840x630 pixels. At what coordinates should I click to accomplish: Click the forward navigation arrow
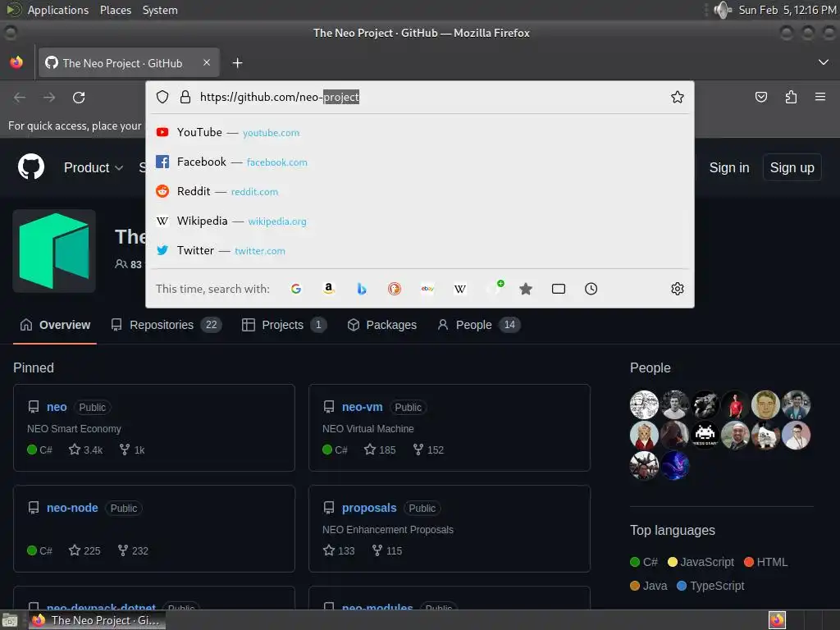pos(49,98)
